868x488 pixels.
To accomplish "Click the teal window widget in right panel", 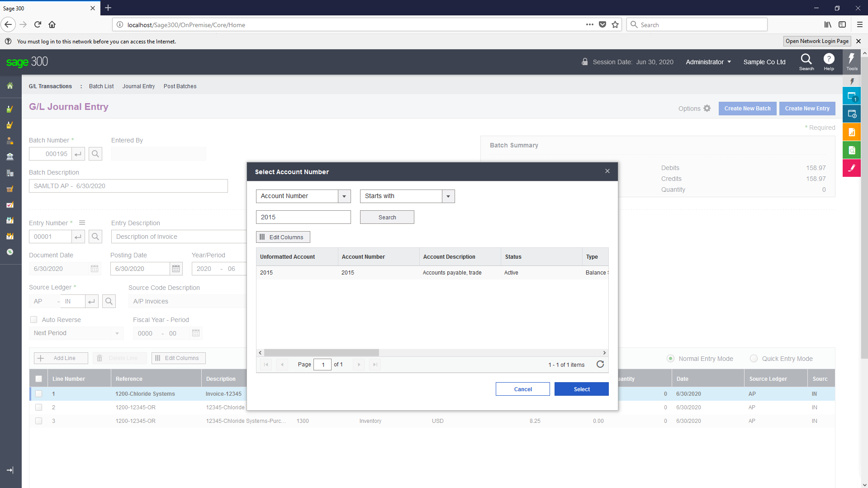I will (852, 96).
